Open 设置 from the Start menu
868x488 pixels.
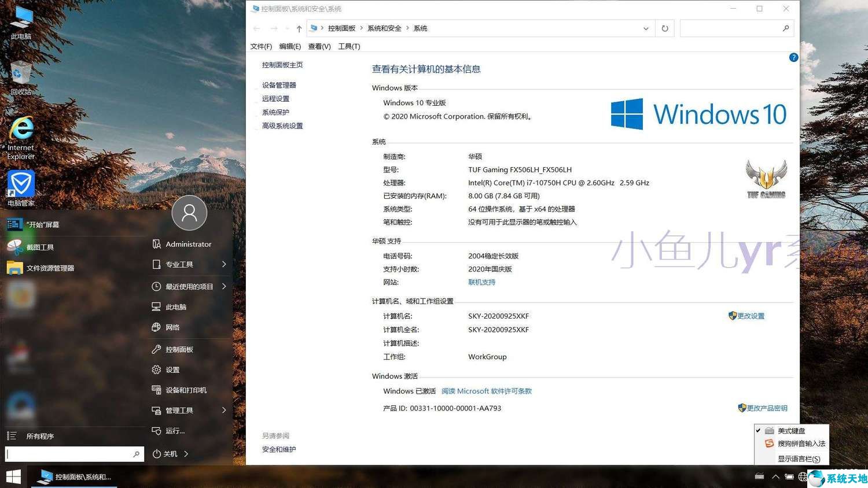[x=172, y=369]
